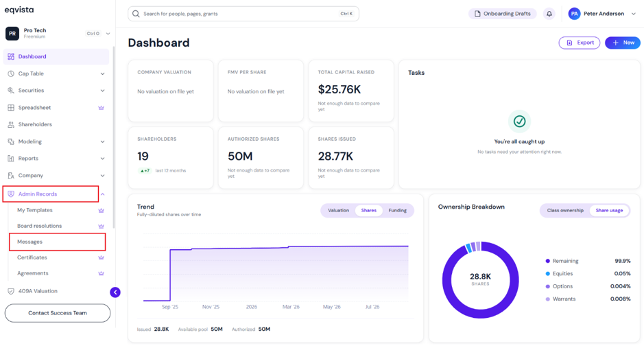Click the crown icon beside Certificates
The height and width of the screenshot is (346, 644).
coord(101,257)
